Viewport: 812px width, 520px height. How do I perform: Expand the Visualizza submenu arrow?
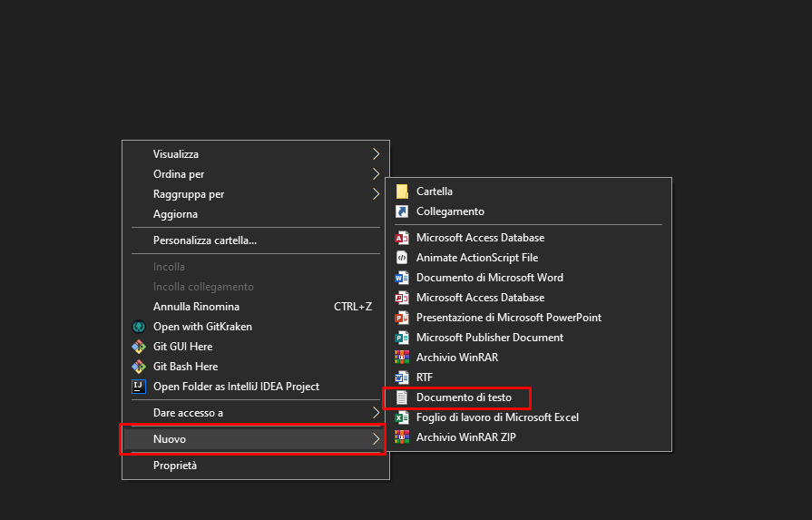click(x=376, y=154)
